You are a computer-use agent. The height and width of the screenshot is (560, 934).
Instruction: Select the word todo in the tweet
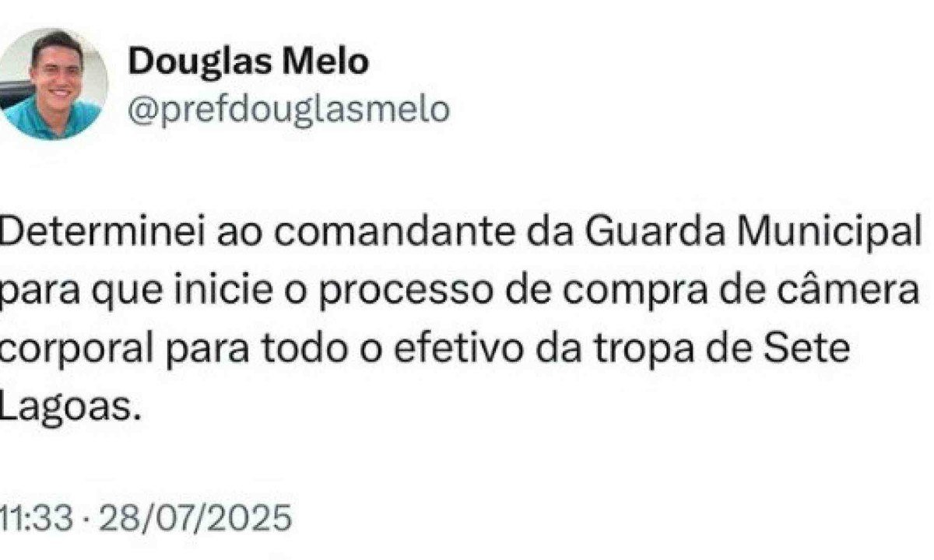[282, 350]
